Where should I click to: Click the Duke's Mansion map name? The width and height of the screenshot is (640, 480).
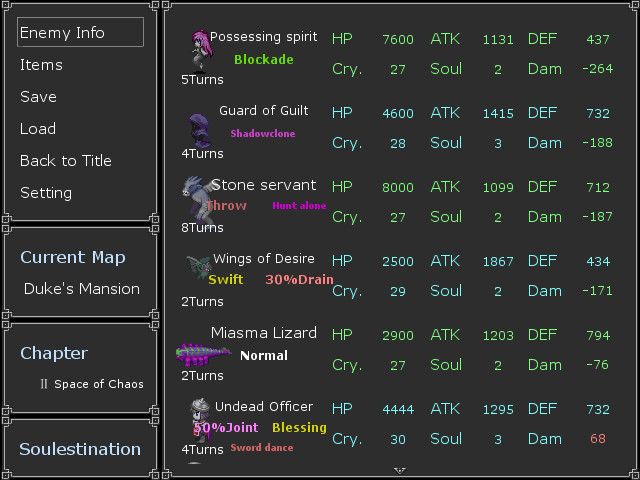pos(82,289)
